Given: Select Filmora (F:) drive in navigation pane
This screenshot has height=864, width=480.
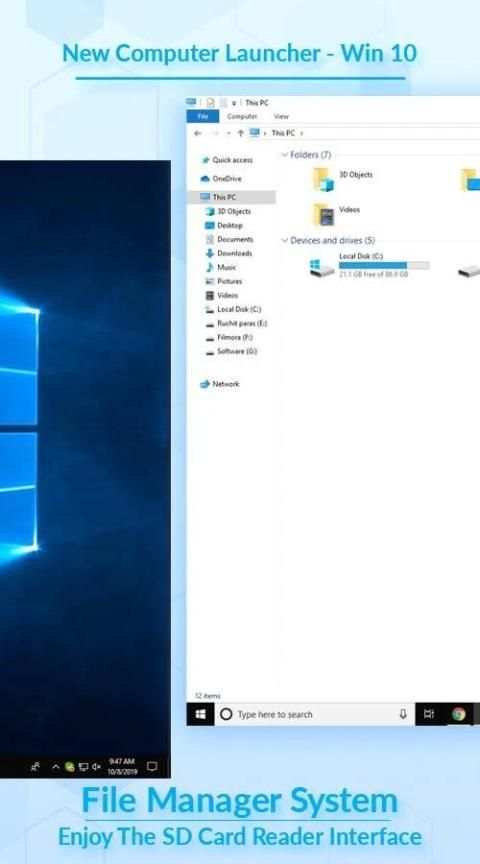Looking at the screenshot, I should coord(229,337).
